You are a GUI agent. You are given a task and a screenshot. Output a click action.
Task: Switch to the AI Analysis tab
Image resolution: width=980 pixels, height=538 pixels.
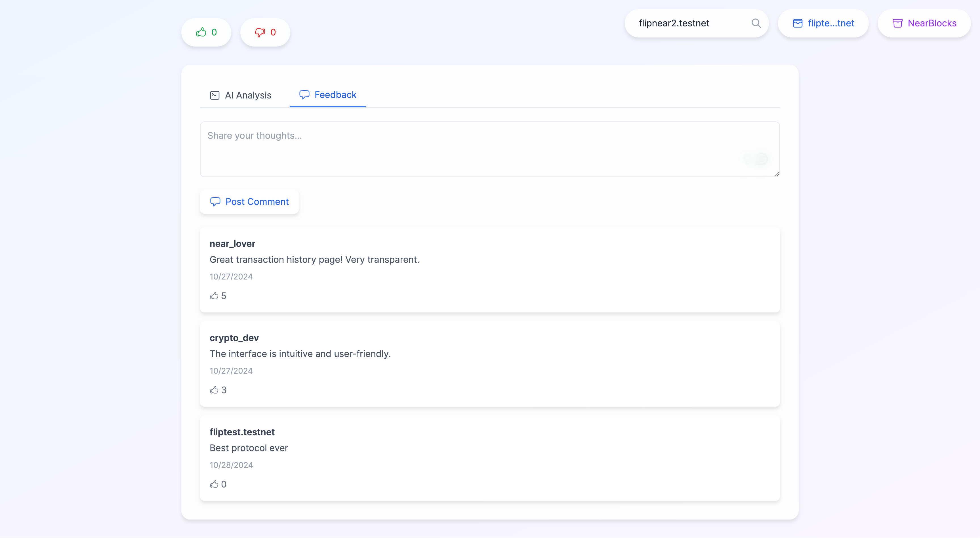coord(240,95)
